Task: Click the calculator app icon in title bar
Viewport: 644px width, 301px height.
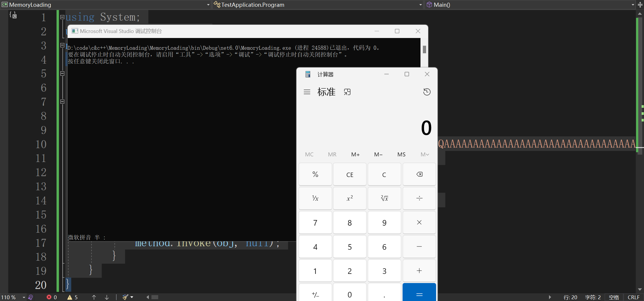Action: click(x=308, y=74)
